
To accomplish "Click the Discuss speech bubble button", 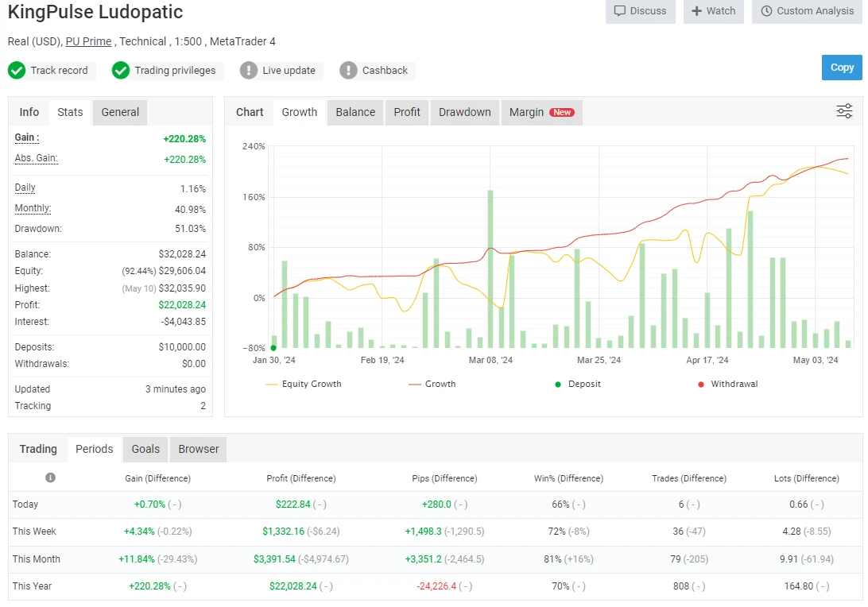I will (640, 11).
